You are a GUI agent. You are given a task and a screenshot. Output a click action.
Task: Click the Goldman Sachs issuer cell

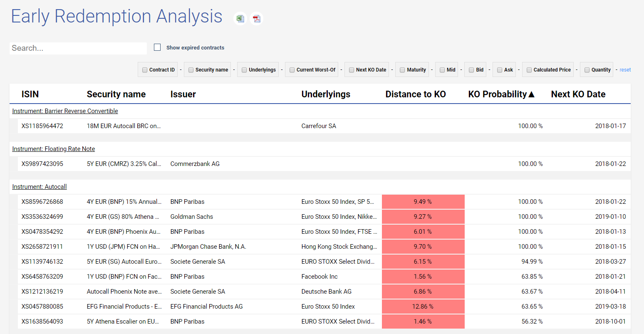point(192,217)
